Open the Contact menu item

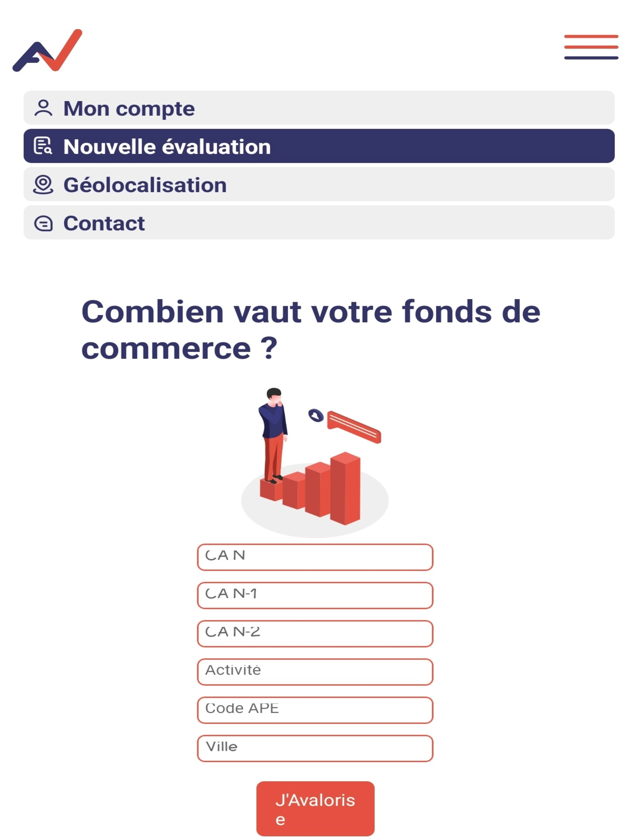point(319,223)
